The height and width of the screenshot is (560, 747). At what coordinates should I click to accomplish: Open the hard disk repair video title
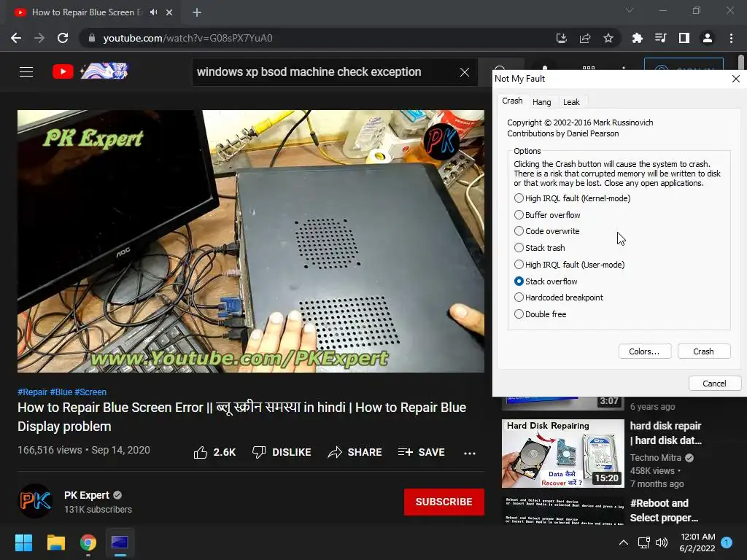tap(666, 433)
